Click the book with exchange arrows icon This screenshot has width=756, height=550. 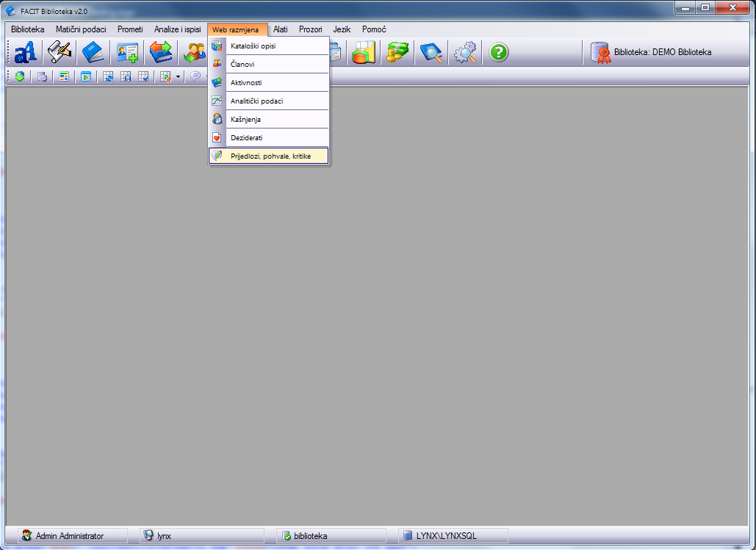coord(160,53)
